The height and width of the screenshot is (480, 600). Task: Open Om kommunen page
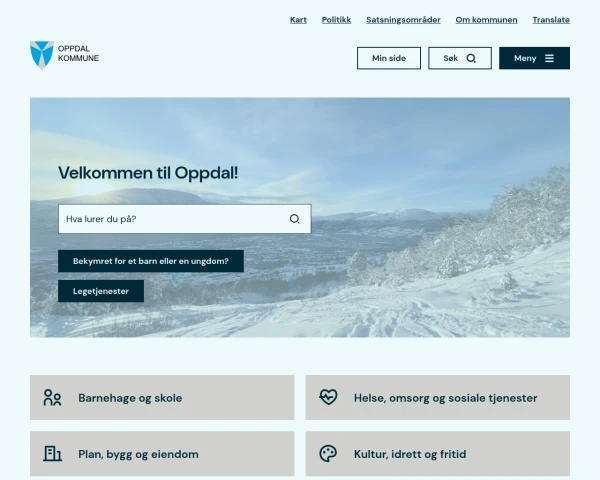click(x=486, y=20)
